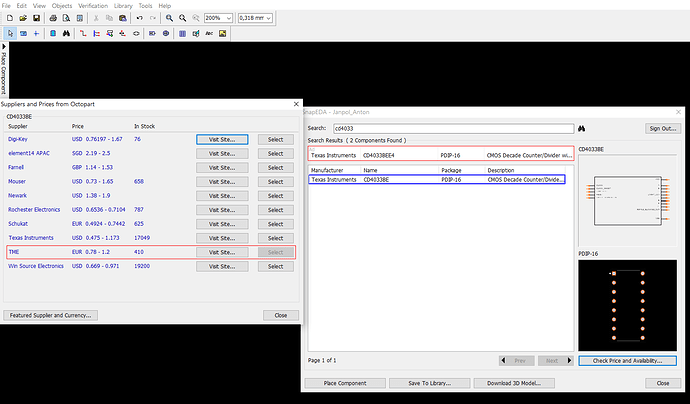690x404 pixels.
Task: Click Visit Site for the Mouser supplier
Action: point(222,182)
